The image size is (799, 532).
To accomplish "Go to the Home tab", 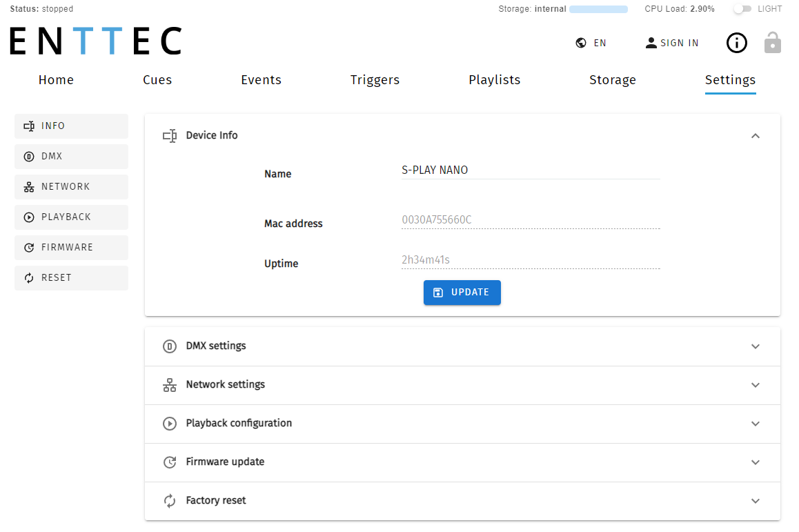I will click(x=56, y=80).
